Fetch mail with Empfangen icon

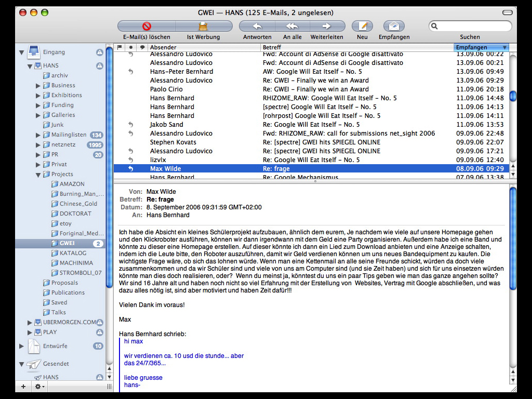pos(394,26)
